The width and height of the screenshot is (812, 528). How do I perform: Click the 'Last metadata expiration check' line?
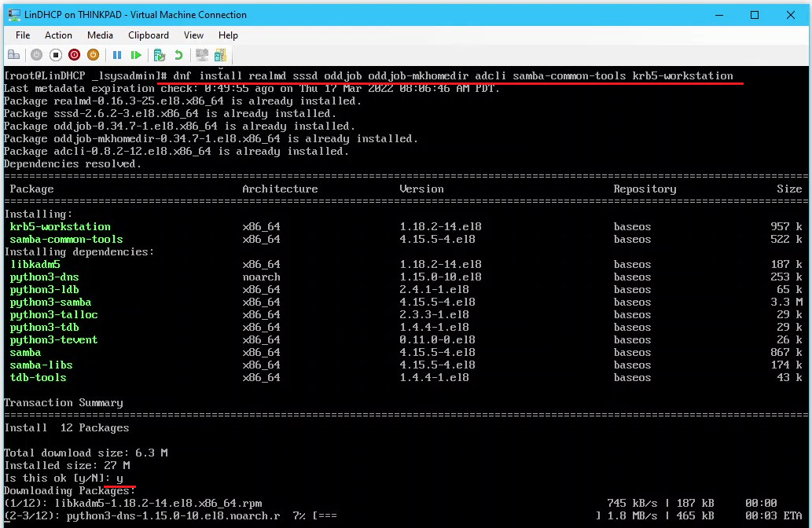[x=252, y=89]
